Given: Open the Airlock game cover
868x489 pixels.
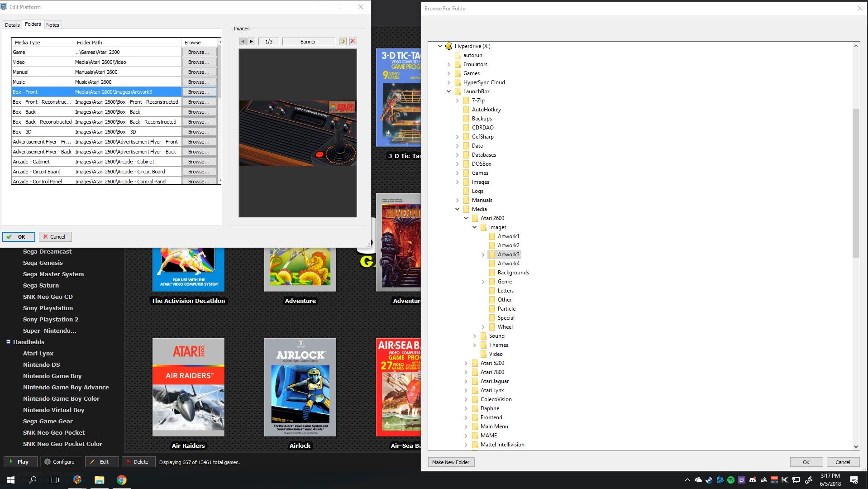Looking at the screenshot, I should coord(300,387).
